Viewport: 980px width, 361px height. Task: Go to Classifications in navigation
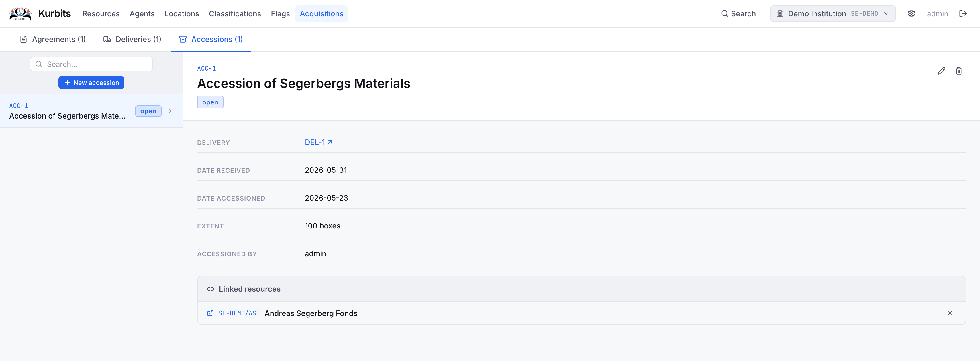(x=235, y=14)
